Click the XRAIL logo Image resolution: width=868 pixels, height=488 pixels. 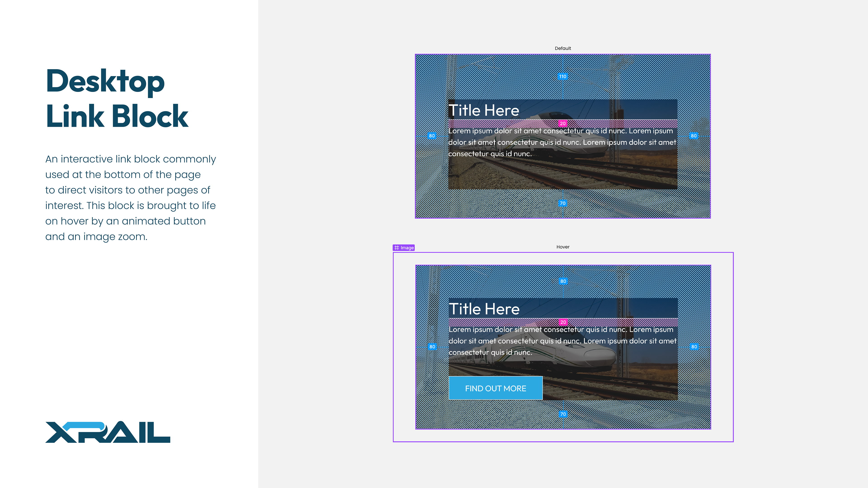108,432
